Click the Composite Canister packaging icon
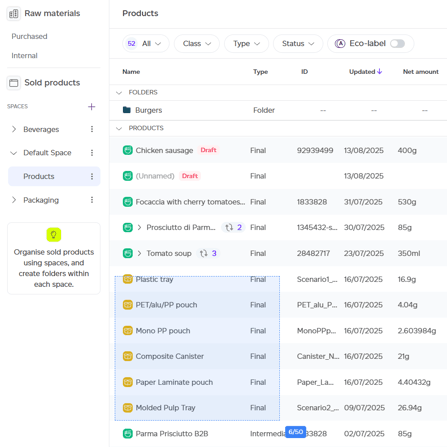This screenshot has width=447, height=447. pyautogui.click(x=128, y=356)
